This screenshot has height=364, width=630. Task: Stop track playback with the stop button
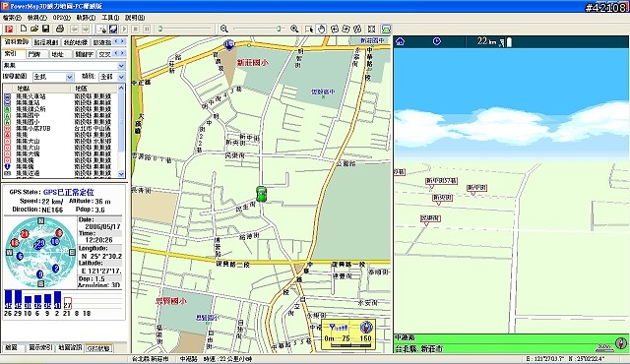pyautogui.click(x=136, y=29)
